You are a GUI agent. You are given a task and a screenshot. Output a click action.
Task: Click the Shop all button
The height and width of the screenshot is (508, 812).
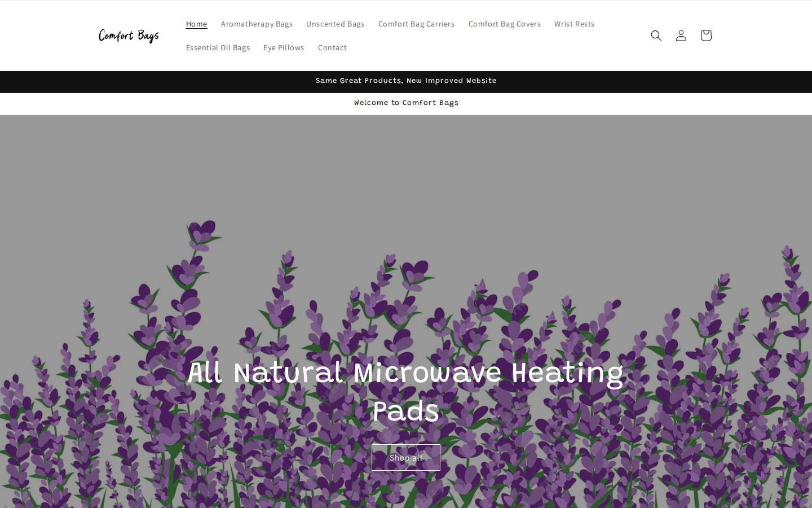point(406,457)
